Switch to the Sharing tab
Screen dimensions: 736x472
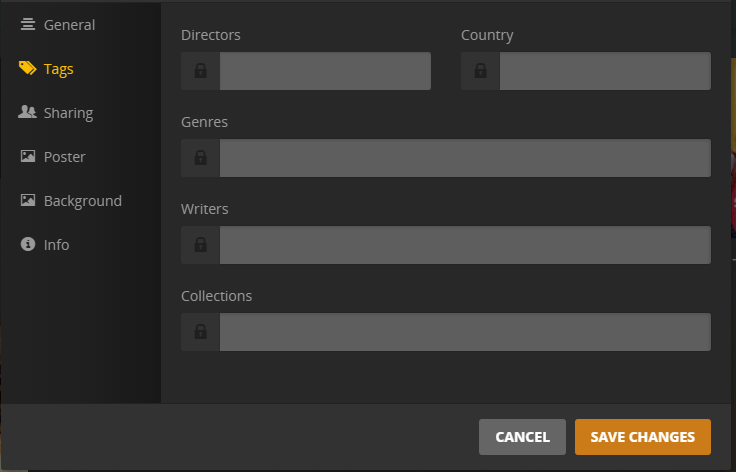tap(68, 113)
